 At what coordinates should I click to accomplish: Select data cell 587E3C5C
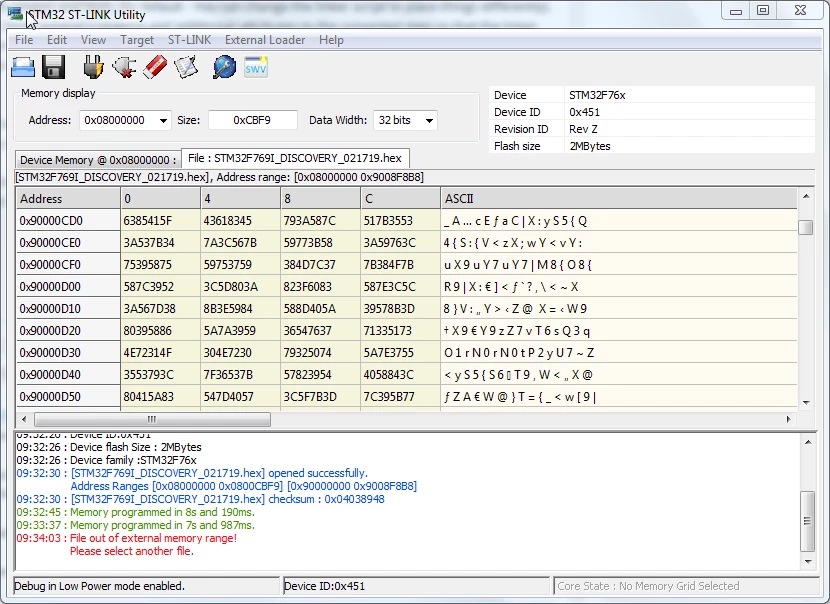[400, 287]
